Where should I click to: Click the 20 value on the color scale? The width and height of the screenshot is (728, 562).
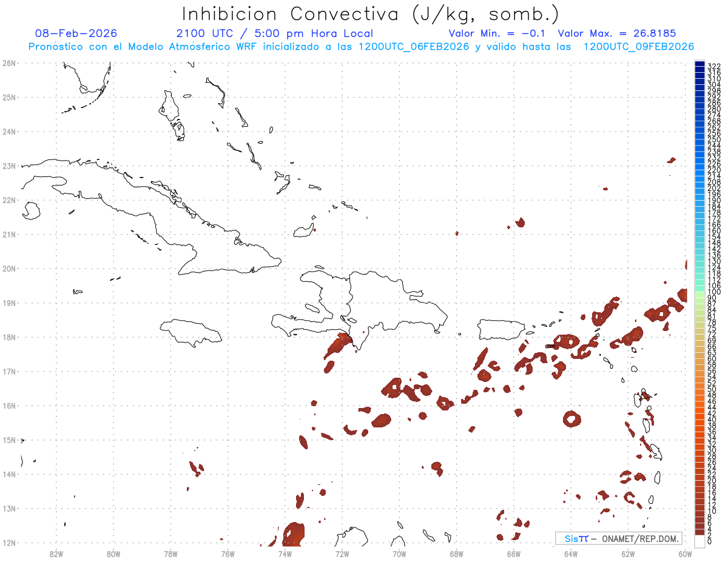[x=712, y=480]
